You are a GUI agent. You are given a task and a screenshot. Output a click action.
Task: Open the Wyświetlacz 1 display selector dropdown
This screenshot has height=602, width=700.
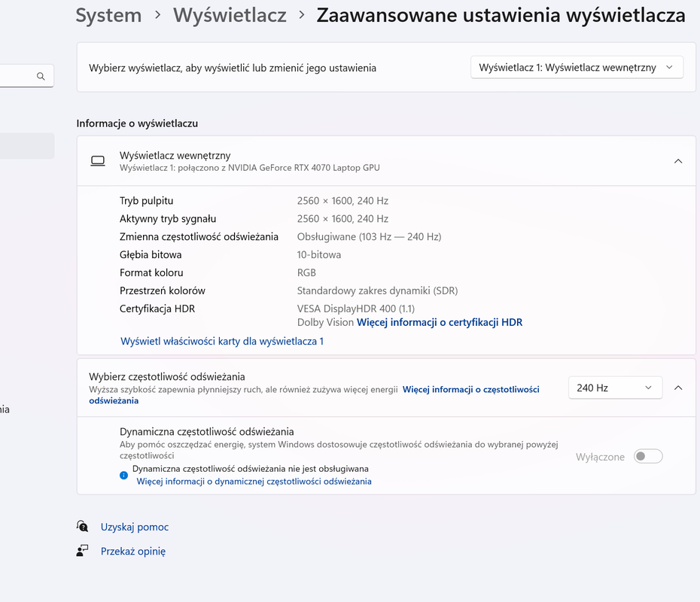click(x=577, y=68)
